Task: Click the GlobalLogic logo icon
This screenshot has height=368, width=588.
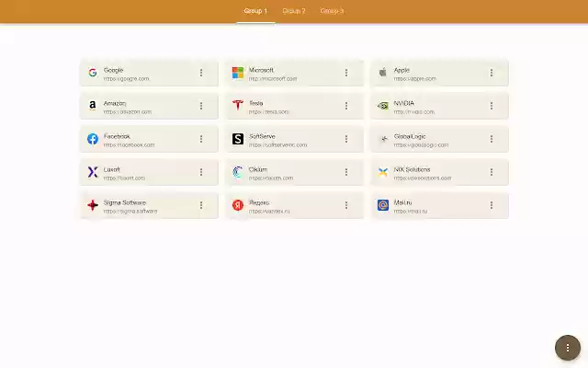Action: (x=383, y=139)
